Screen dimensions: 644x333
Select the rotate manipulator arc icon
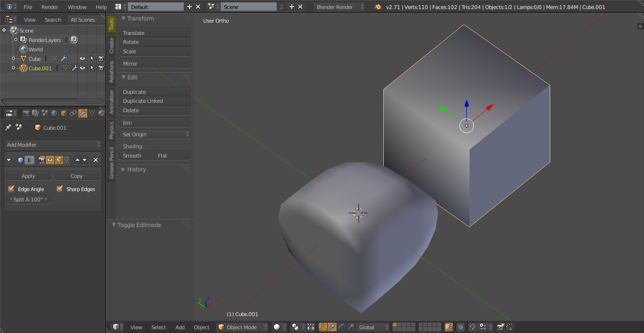point(341,327)
